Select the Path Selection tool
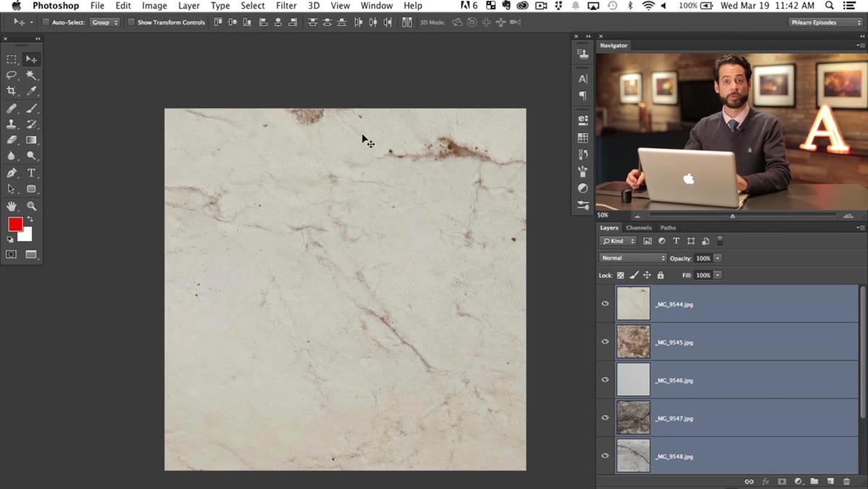 pyautogui.click(x=12, y=190)
